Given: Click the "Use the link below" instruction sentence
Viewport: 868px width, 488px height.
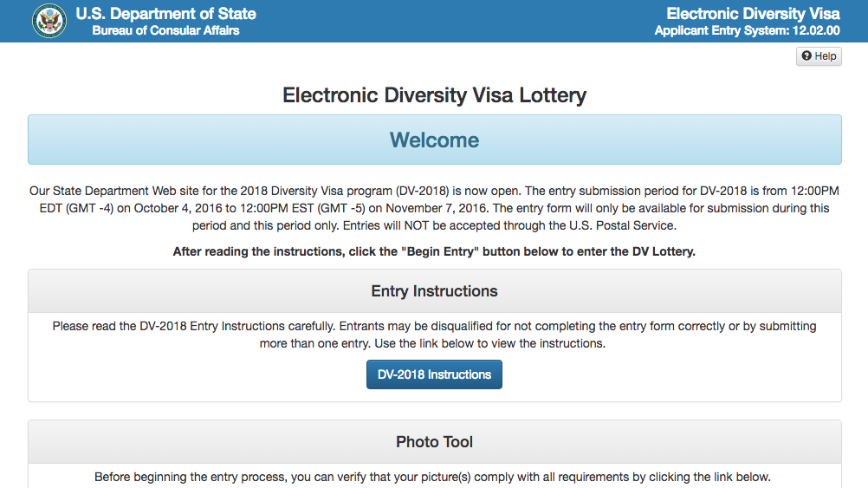Looking at the screenshot, I should 490,343.
